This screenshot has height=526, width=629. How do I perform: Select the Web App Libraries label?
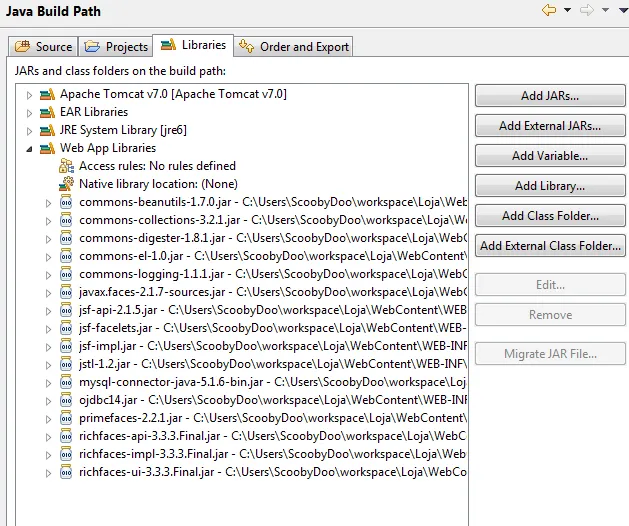tap(108, 148)
